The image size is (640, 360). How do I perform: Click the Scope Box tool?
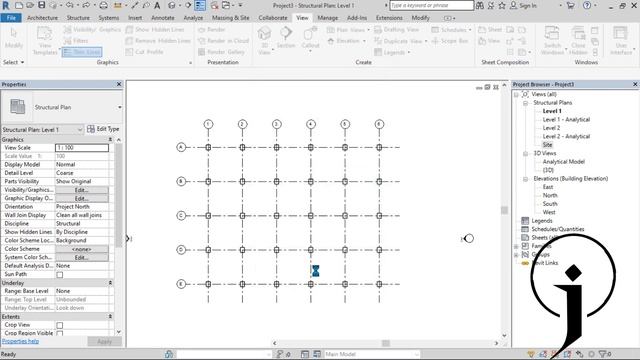[450, 41]
